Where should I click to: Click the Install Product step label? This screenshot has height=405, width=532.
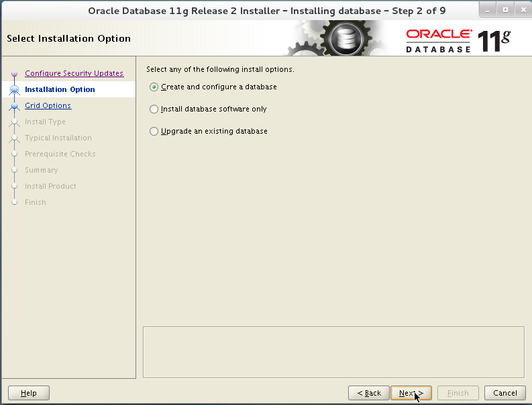point(50,186)
